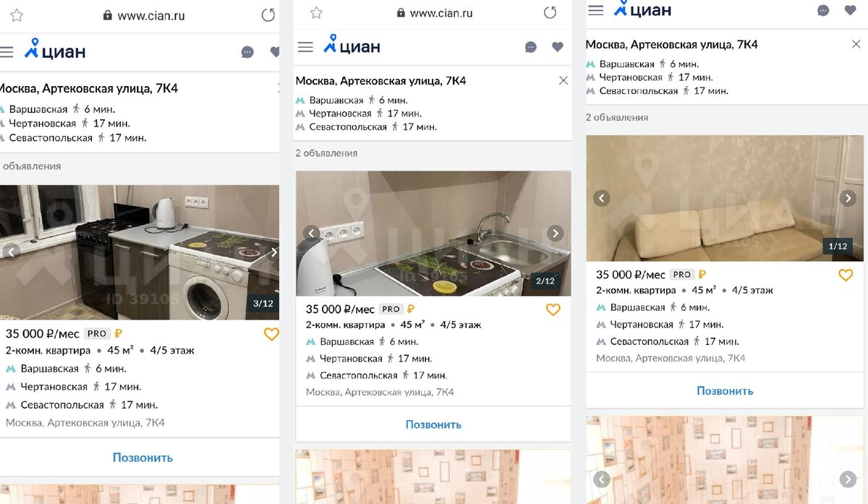
Task: Advance to next photo from the 2/12 sink image
Action: (x=555, y=233)
